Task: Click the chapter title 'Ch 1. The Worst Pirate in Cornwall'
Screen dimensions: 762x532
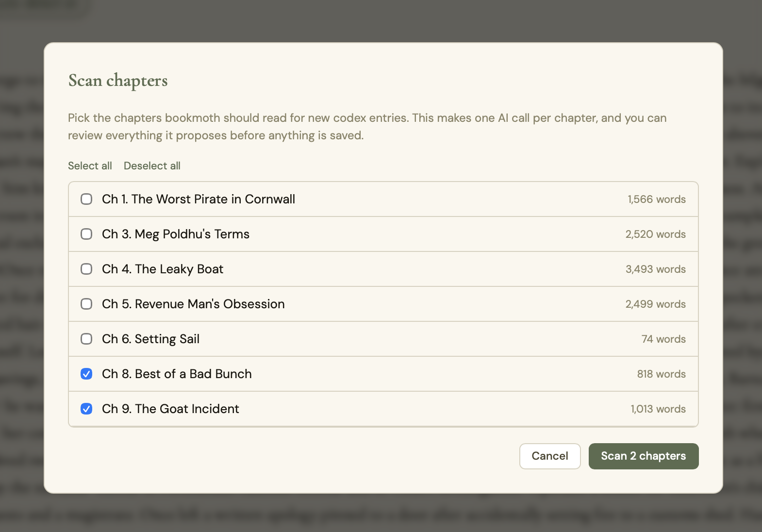Action: 199,199
